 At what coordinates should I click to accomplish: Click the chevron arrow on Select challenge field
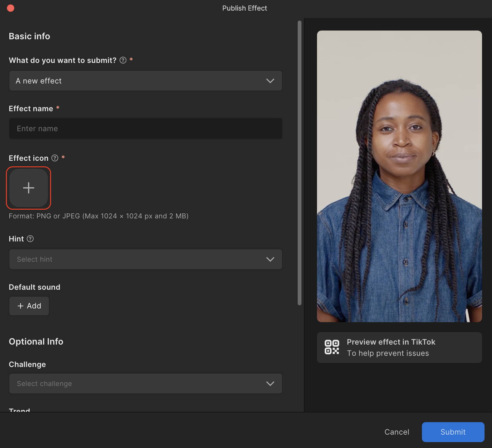coord(270,384)
